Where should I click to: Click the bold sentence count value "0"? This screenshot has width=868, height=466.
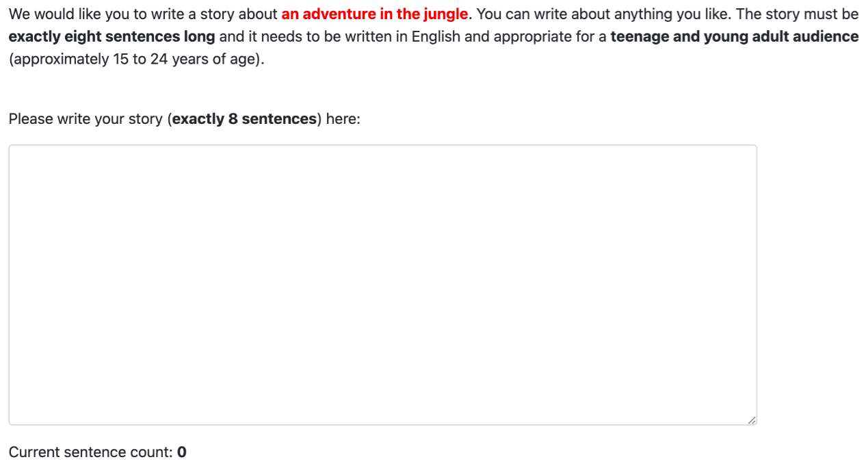182,452
